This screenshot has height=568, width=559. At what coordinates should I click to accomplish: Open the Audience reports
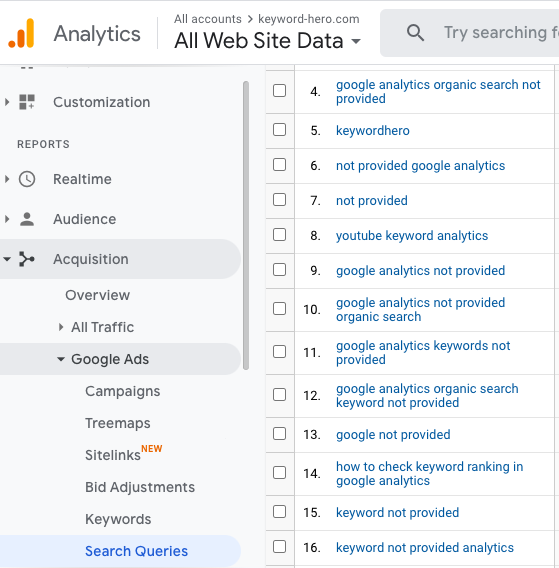point(84,219)
